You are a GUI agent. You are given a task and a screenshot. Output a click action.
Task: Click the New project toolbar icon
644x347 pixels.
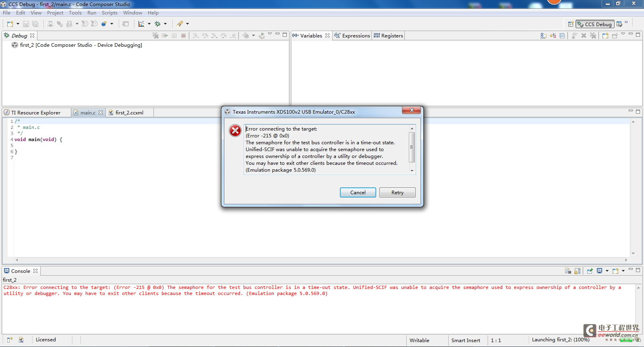[x=10, y=24]
